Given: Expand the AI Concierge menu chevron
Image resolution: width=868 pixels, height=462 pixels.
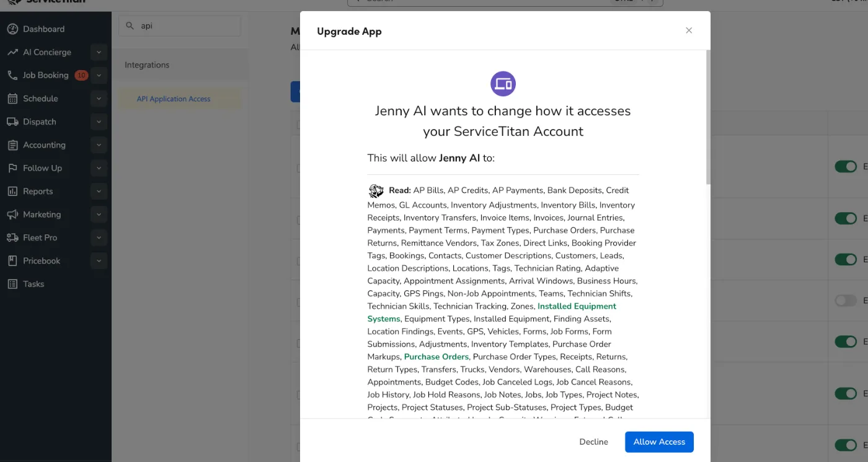Looking at the screenshot, I should [99, 53].
